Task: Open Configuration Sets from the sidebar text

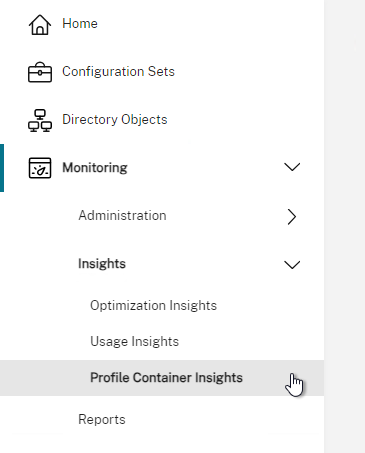Action: (118, 71)
